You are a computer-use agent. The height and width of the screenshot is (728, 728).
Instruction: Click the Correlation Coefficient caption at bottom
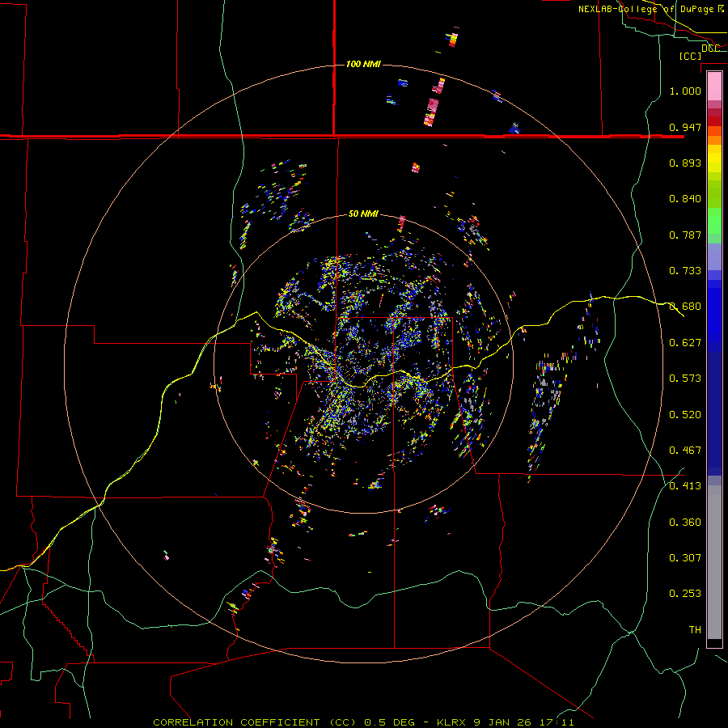pos(363,722)
